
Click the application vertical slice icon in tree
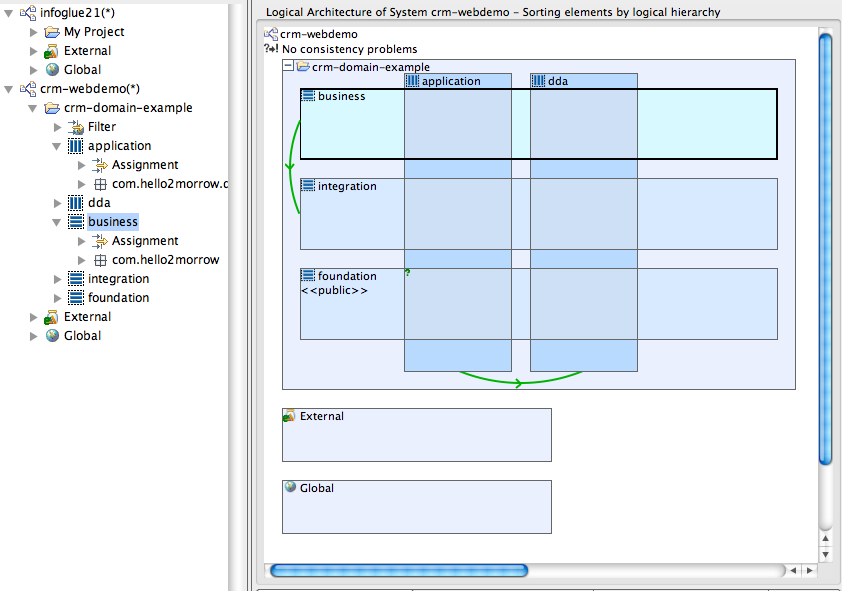tap(76, 146)
